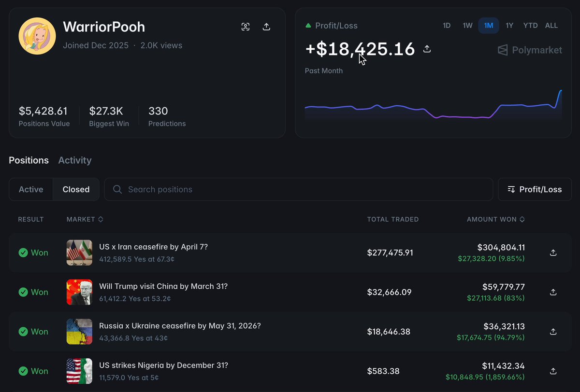Click the profit/loss chart line
The width and height of the screenshot is (580, 392).
click(x=433, y=109)
